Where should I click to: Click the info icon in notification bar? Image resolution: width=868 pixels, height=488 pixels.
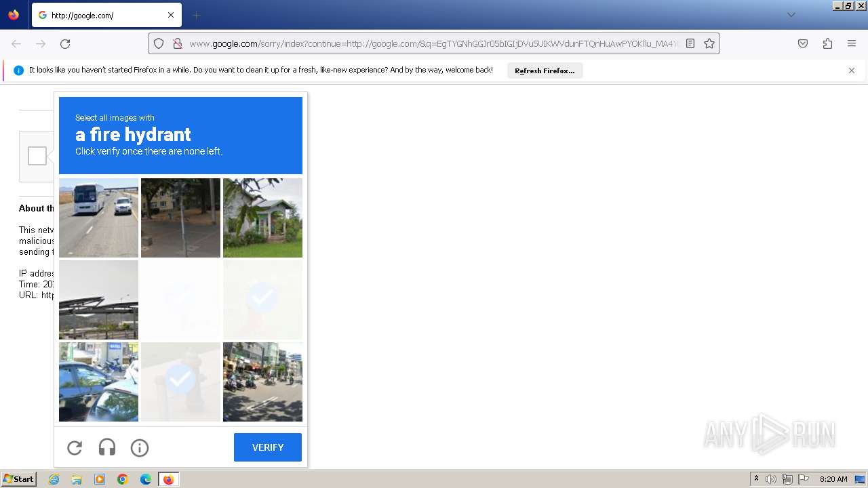coord(18,70)
